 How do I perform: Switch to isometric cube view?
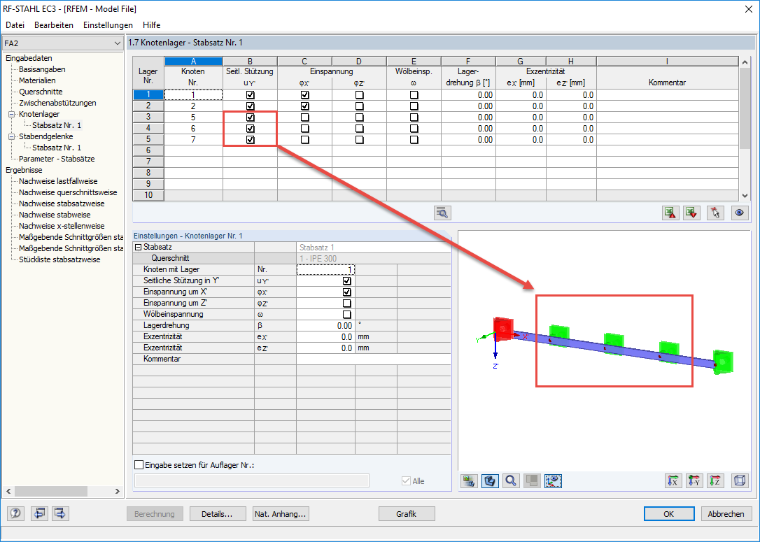pyautogui.click(x=739, y=480)
